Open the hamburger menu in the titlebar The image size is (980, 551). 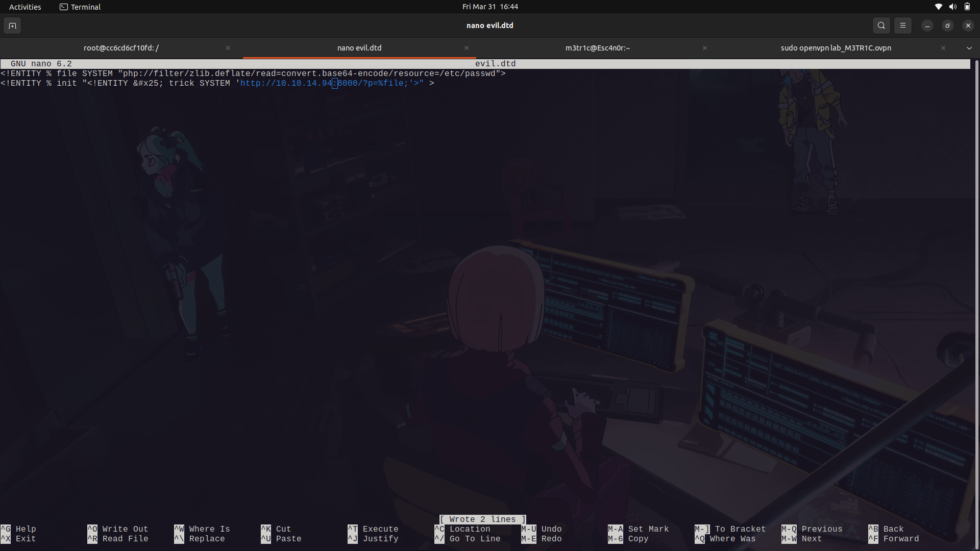(902, 25)
